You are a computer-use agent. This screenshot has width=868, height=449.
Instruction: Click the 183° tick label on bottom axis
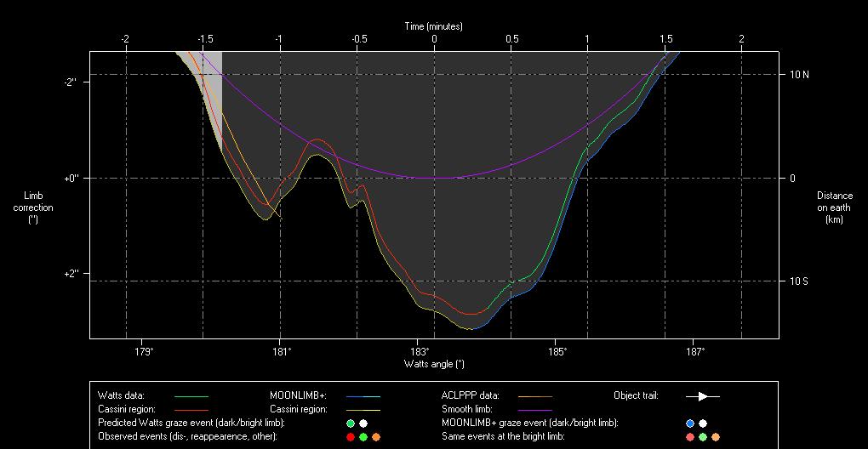point(419,351)
